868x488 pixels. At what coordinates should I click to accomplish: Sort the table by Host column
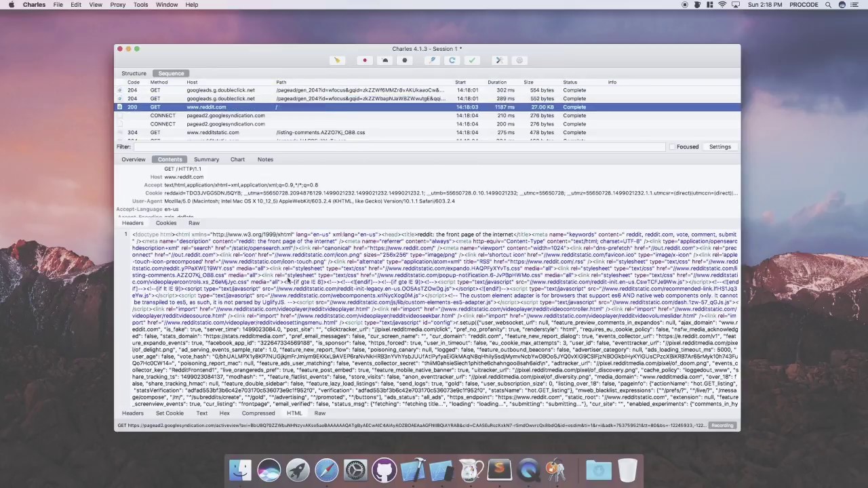click(x=192, y=82)
